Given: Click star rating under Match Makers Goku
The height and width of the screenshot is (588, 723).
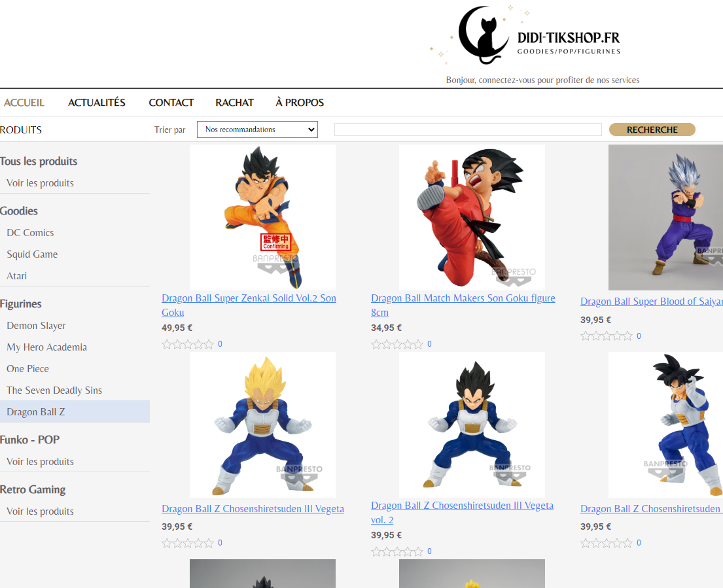Looking at the screenshot, I should pos(397,344).
